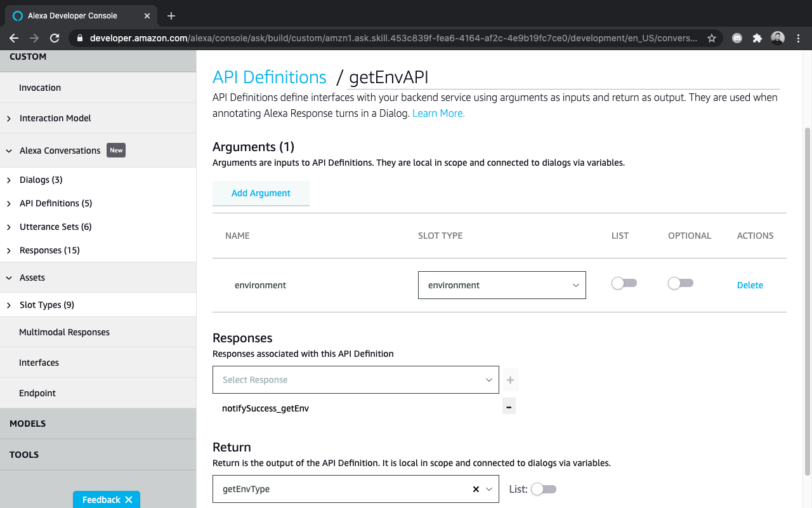Viewport: 812px width, 508px height.
Task: Open a new browser tab
Action: click(x=171, y=16)
